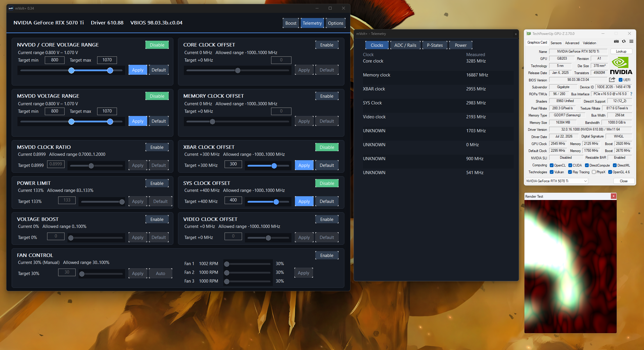Toggle the PhysX checkbox
The width and height of the screenshot is (644, 350).
click(x=594, y=172)
